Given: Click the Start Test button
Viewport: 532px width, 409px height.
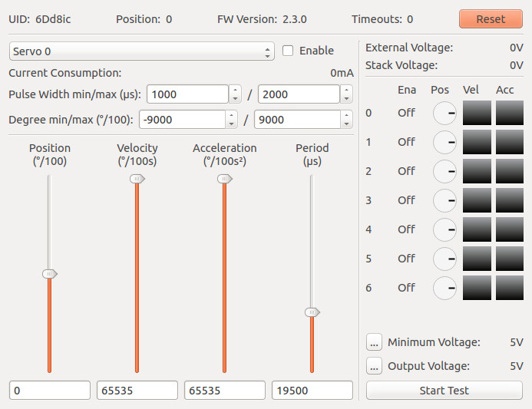Looking at the screenshot, I should [x=444, y=391].
